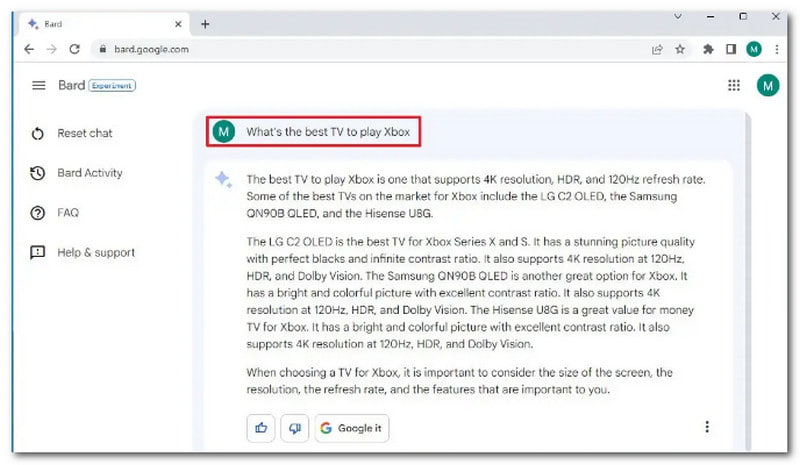Click the Reset chat icon
800x465 pixels.
(38, 134)
